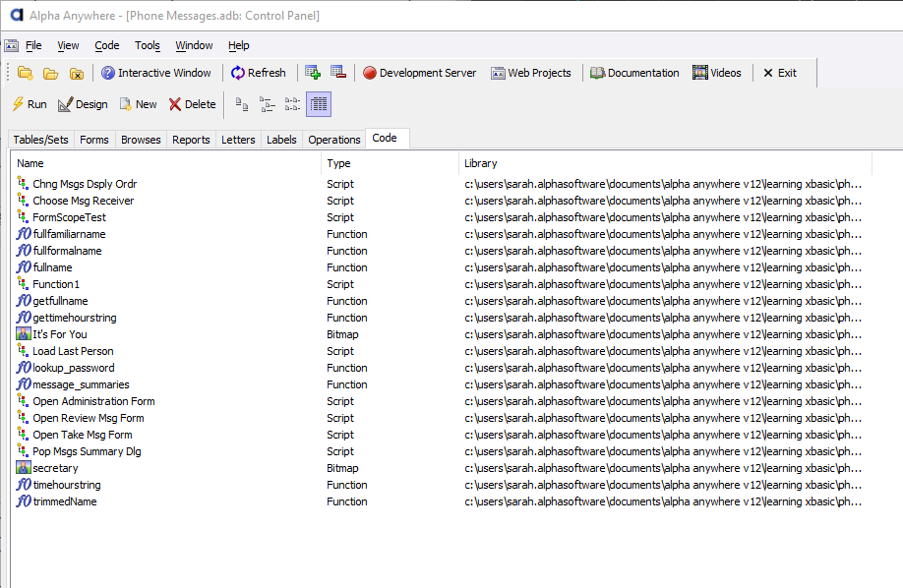Click the message_summaries function icon
This screenshot has width=903, height=588.
click(x=24, y=384)
